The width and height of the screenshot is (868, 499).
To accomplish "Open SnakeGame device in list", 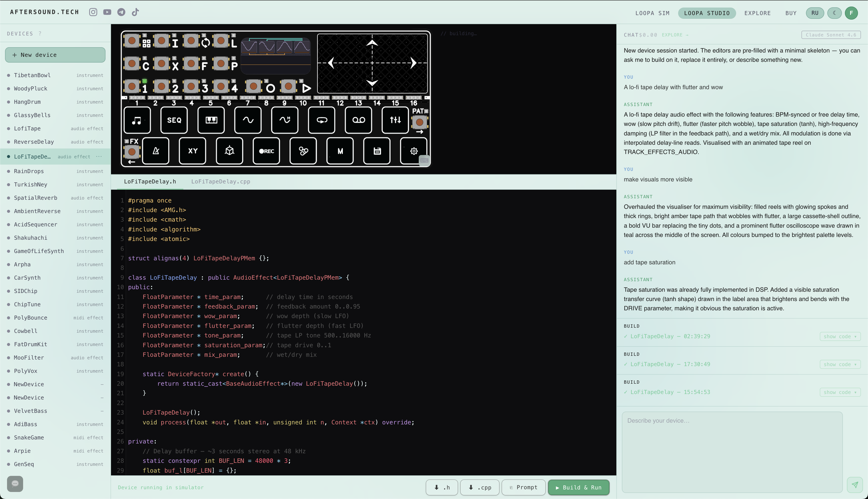I will point(55,437).
